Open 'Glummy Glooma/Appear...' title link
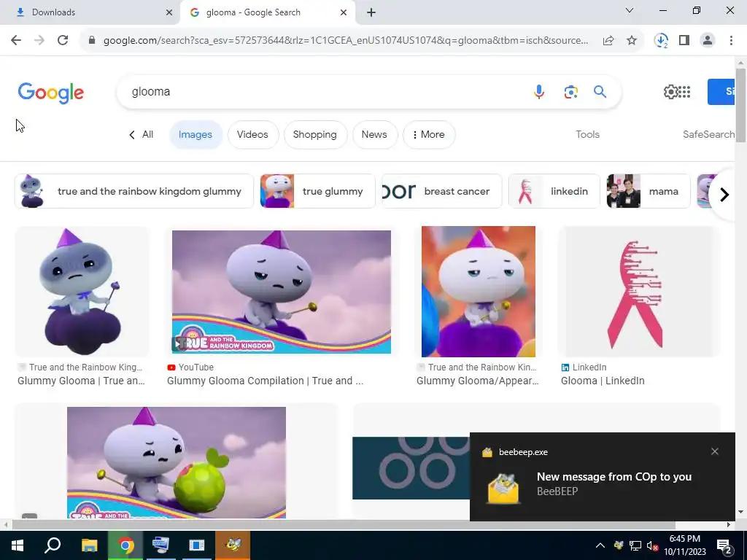The image size is (747, 560). point(477,381)
